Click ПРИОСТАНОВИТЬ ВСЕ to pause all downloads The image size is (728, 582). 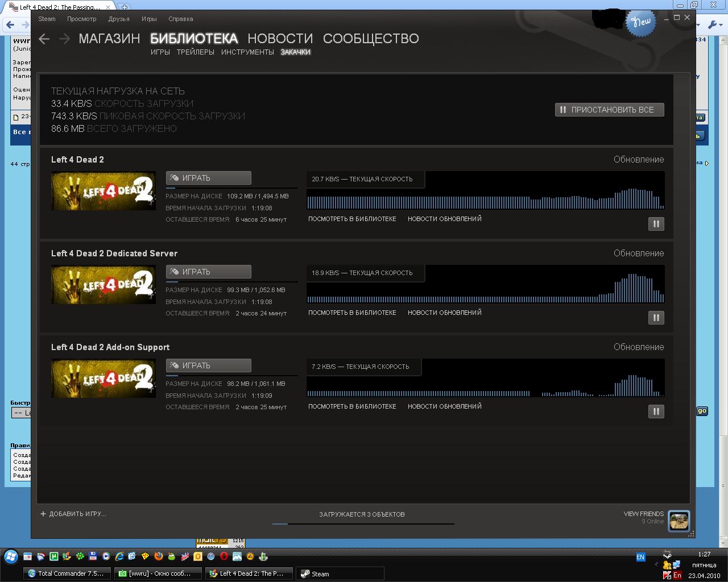(610, 110)
